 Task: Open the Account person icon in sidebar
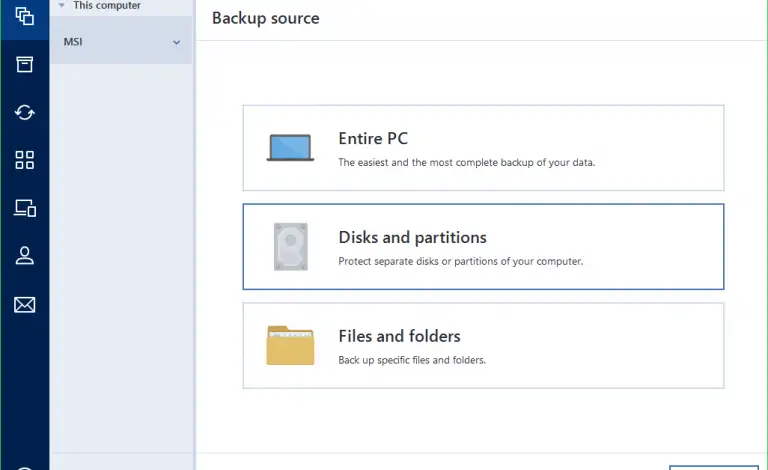pyautogui.click(x=24, y=256)
